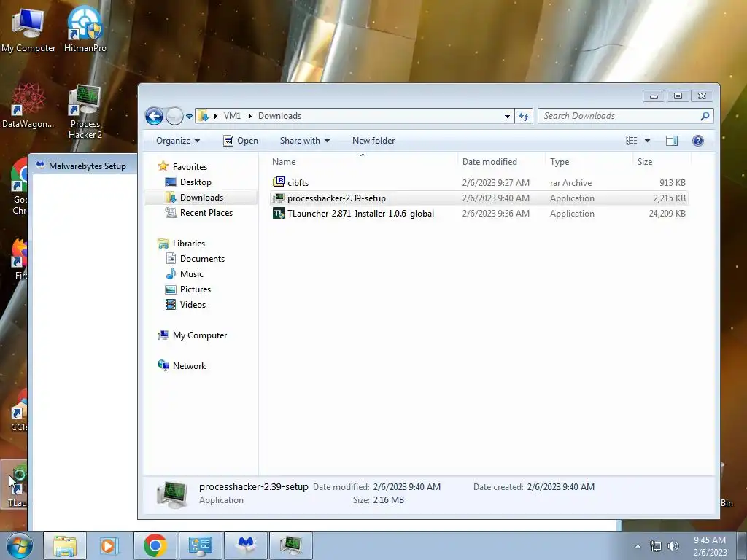
Task: Open Windows Explorer from the taskbar
Action: point(65,545)
